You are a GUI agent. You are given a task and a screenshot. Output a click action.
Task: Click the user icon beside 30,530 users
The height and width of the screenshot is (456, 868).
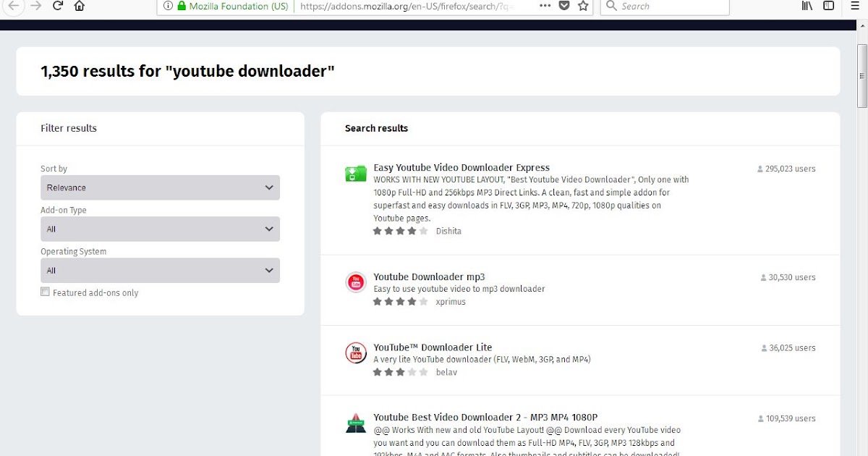(764, 278)
